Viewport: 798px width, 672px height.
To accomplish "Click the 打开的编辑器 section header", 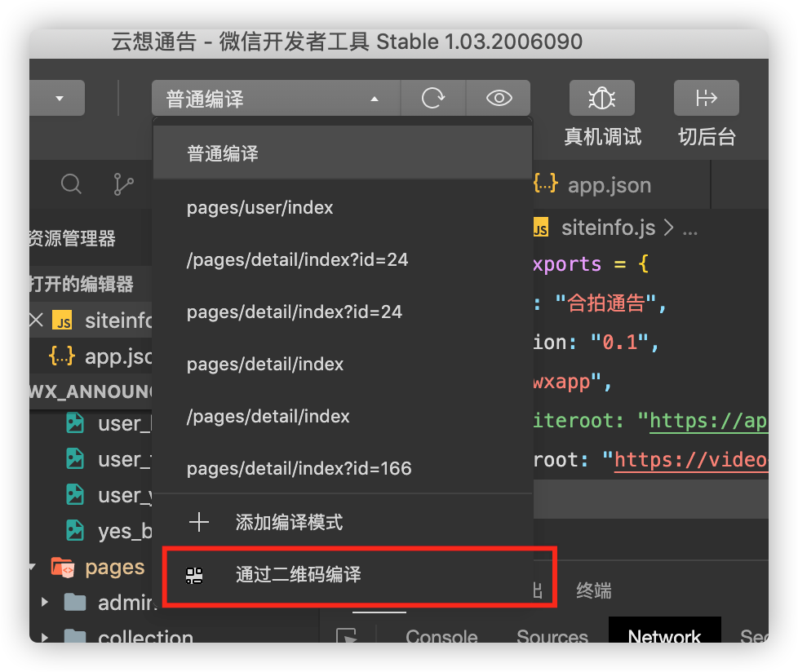I will (x=91, y=284).
